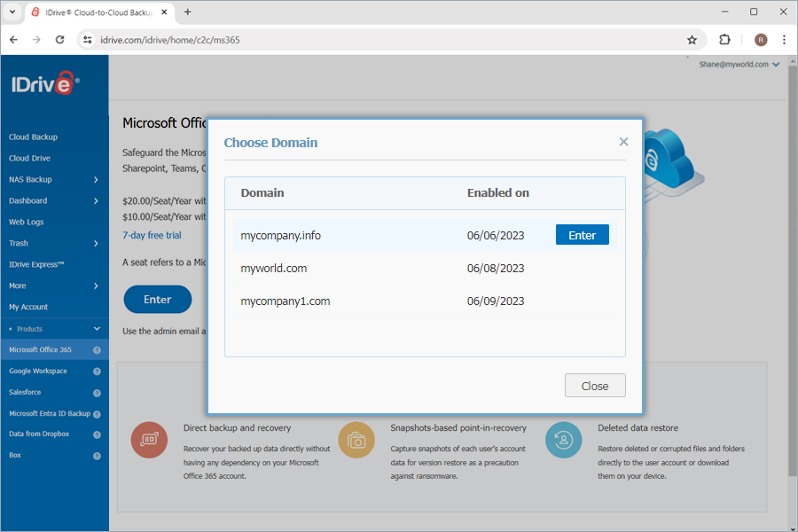The height and width of the screenshot is (532, 798).
Task: Open the browser profile avatar
Action: click(761, 40)
